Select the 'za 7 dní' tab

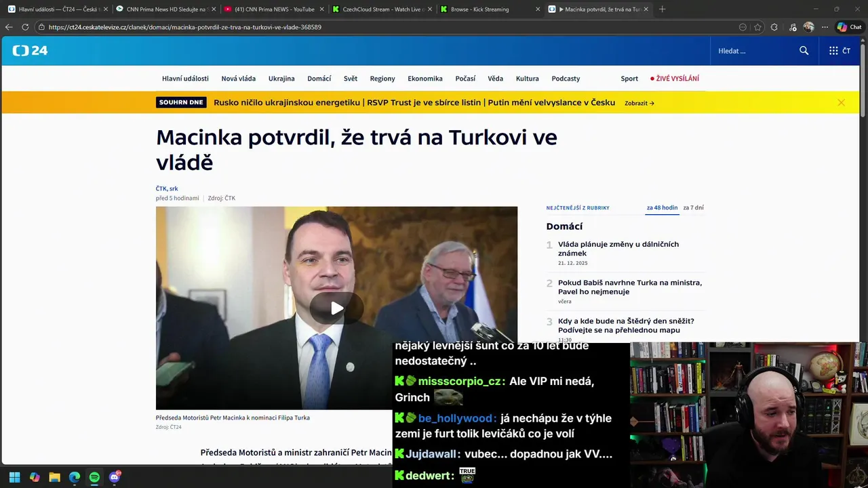pos(693,207)
